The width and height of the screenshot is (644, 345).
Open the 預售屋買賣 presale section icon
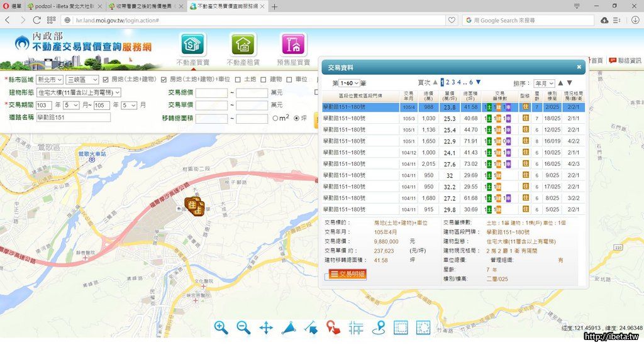click(293, 45)
